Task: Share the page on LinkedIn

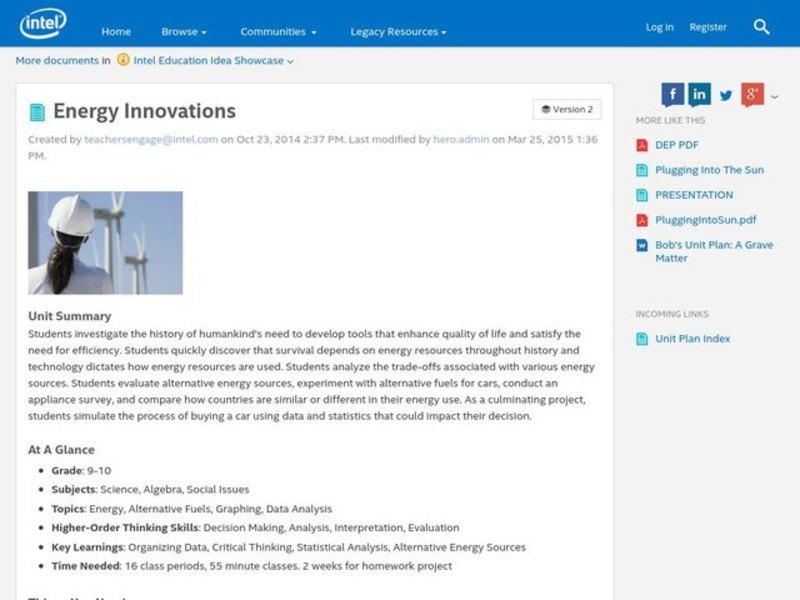Action: pyautogui.click(x=699, y=94)
